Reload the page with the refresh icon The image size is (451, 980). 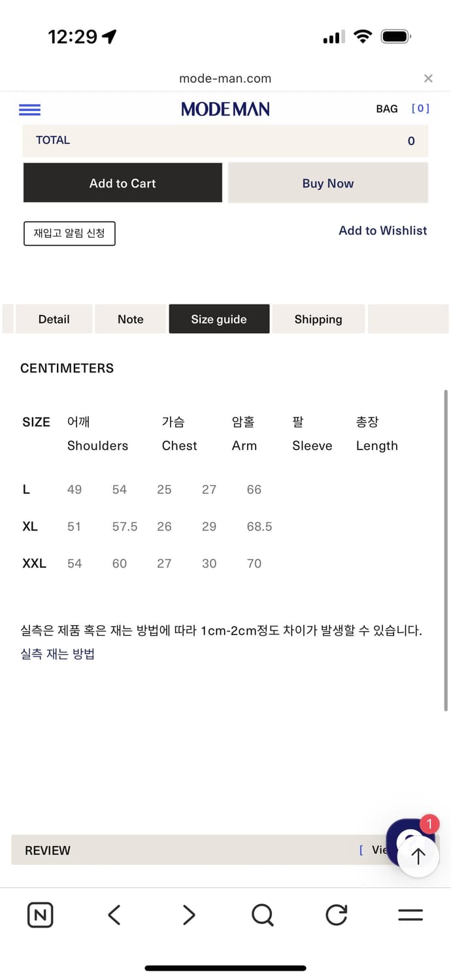[x=336, y=915]
